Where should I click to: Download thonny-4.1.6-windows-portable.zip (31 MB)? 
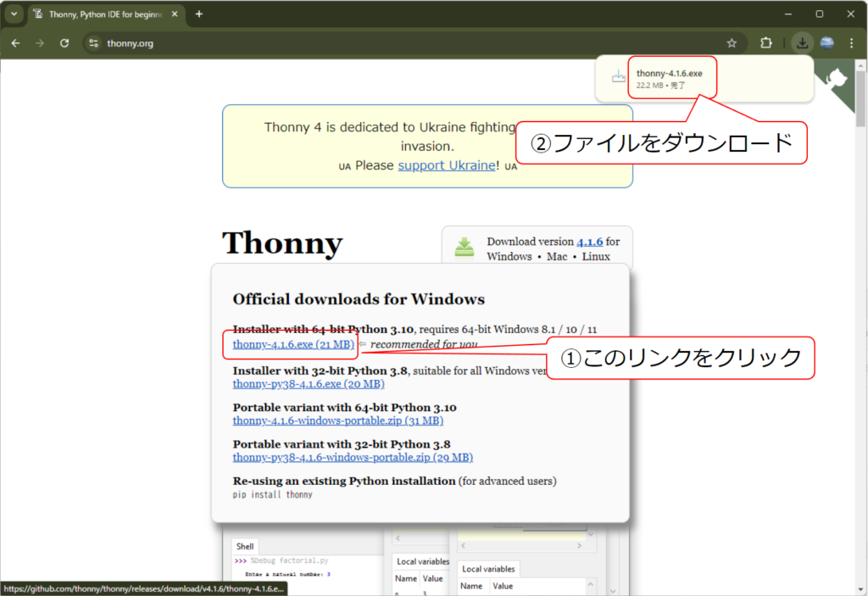[337, 421]
